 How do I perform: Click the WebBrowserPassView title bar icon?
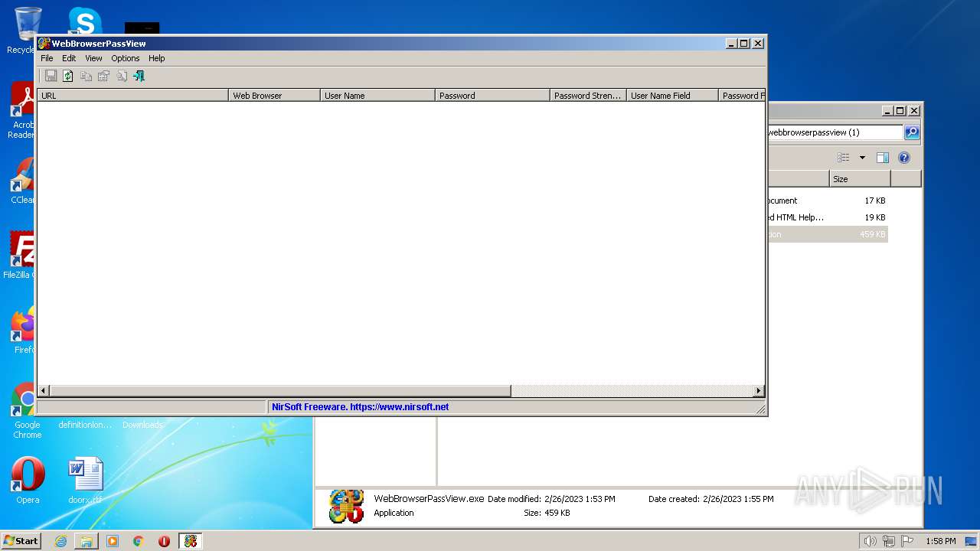pyautogui.click(x=44, y=44)
